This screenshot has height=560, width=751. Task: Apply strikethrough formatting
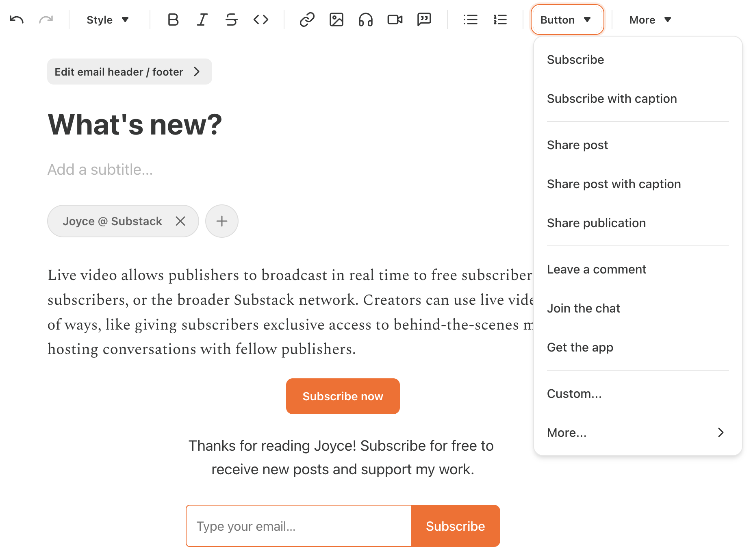pyautogui.click(x=232, y=20)
